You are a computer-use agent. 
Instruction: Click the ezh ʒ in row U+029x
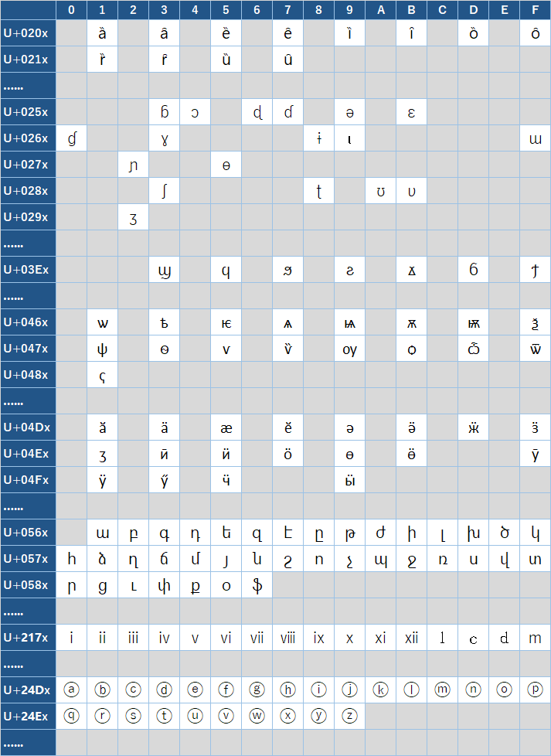133,217
